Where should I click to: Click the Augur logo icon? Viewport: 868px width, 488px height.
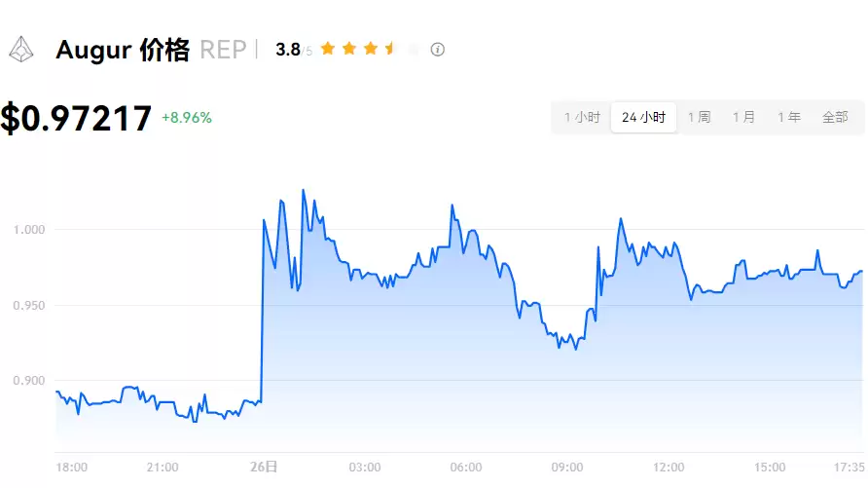tap(21, 49)
